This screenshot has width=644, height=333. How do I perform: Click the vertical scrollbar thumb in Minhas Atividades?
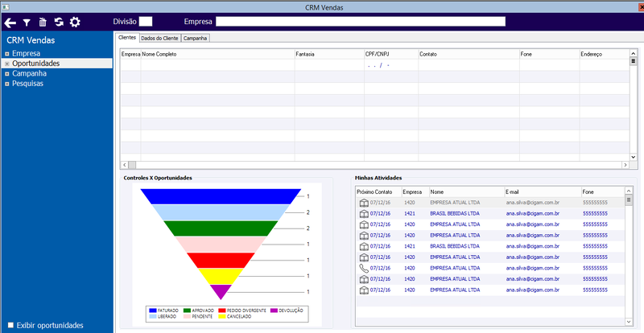629,200
